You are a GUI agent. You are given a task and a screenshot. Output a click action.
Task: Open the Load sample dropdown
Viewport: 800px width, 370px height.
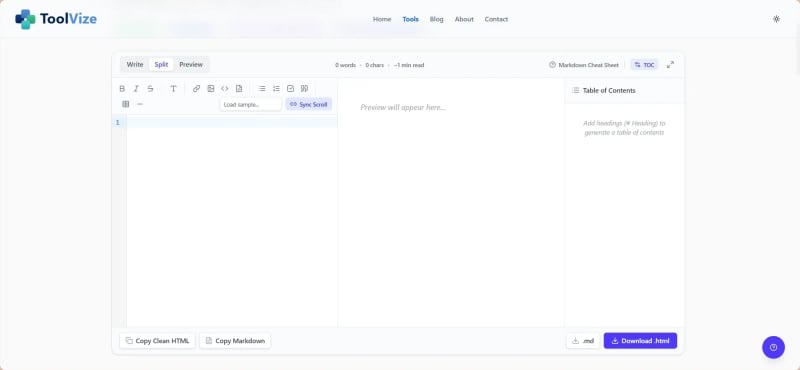251,104
